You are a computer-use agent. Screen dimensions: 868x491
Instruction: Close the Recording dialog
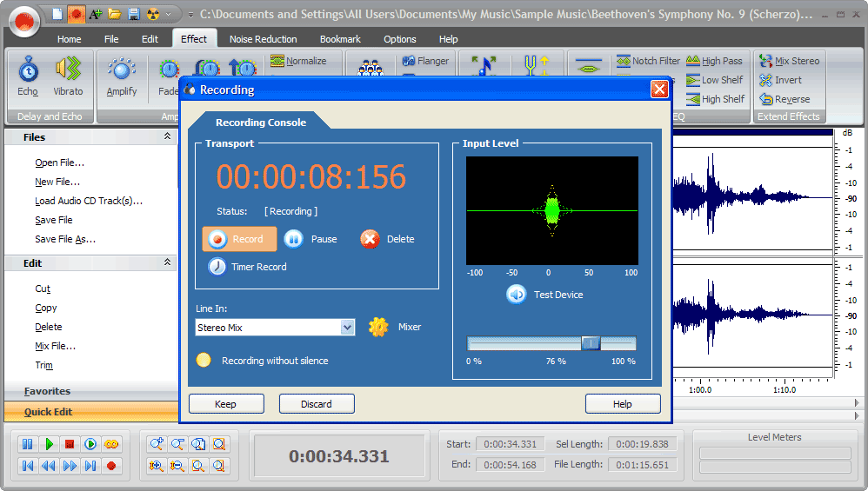[x=659, y=89]
